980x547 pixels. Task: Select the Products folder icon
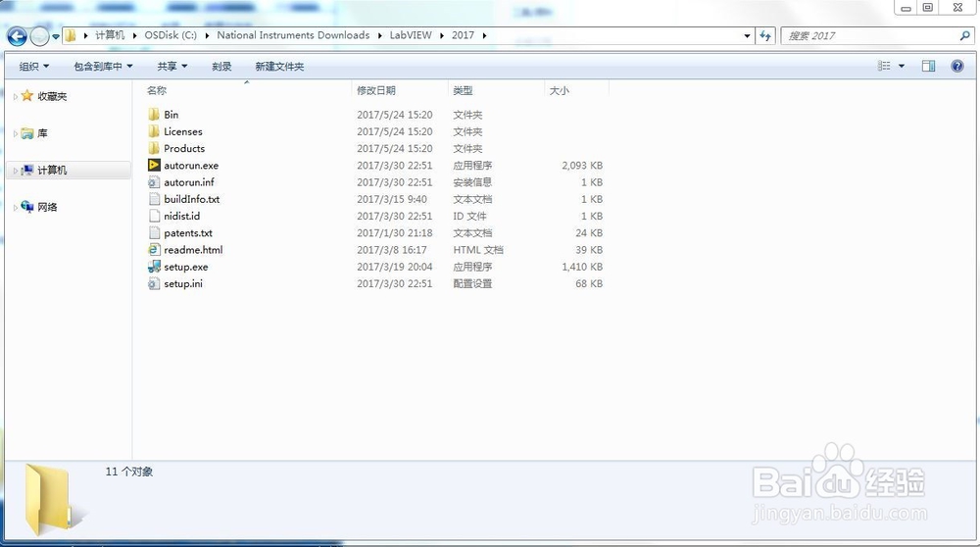point(154,148)
